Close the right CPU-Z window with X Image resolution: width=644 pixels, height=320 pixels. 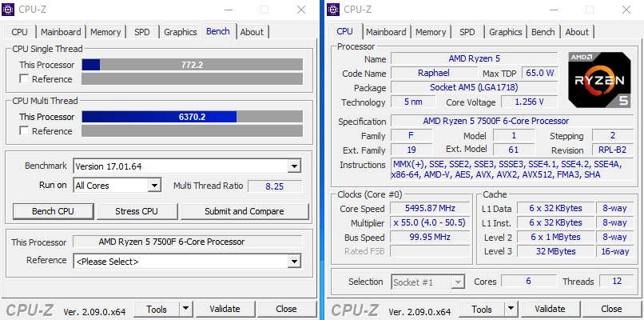(626, 10)
